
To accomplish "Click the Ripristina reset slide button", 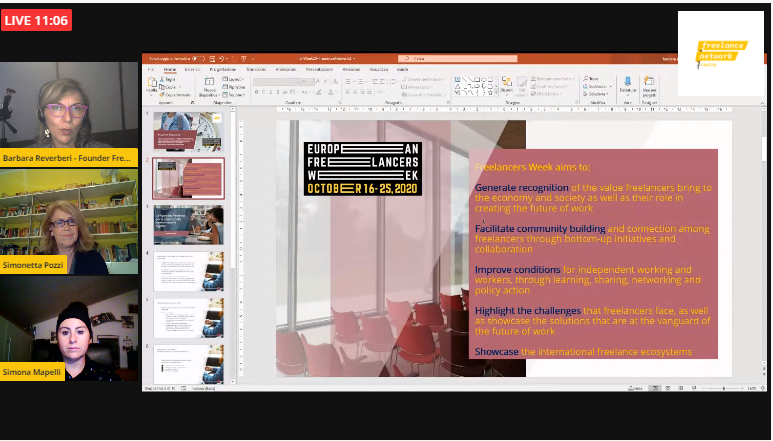I will 232,87.
